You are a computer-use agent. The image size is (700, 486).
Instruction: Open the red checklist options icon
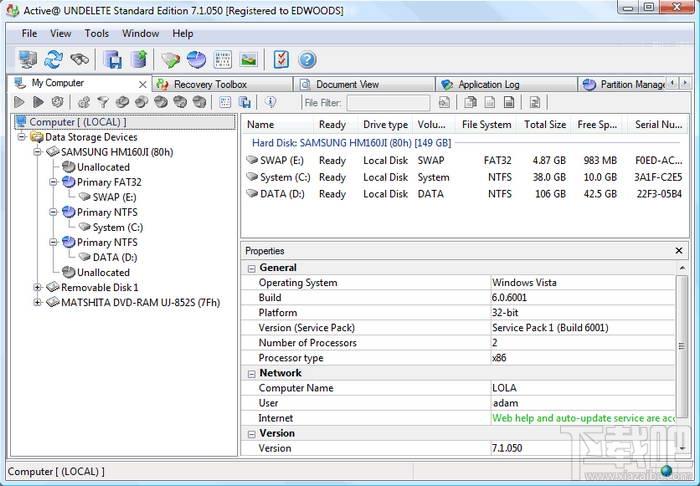(x=281, y=59)
